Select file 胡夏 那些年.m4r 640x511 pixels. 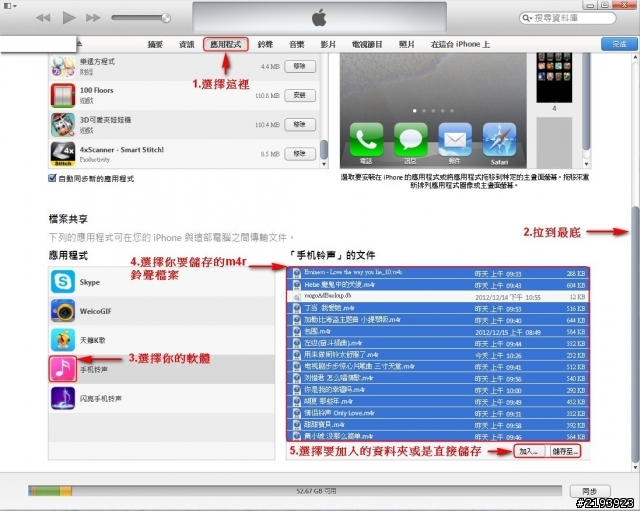click(x=438, y=401)
